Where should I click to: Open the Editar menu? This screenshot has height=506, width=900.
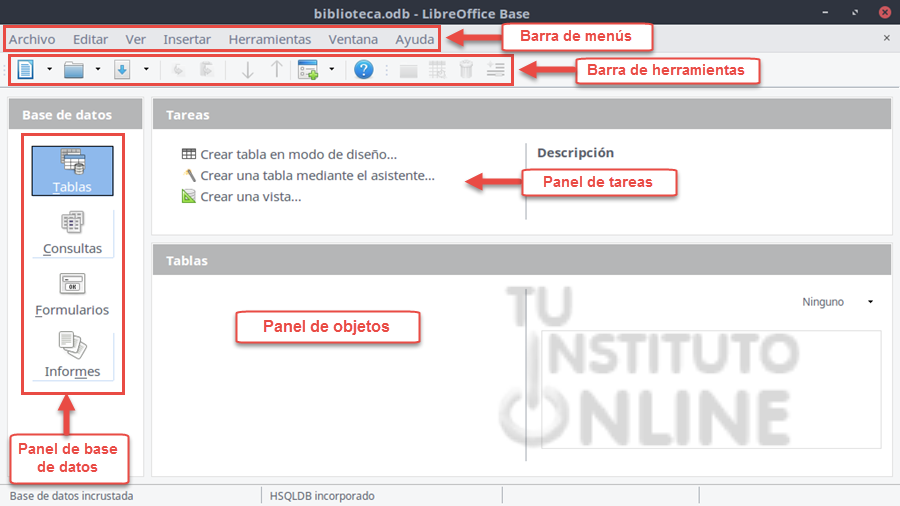click(x=90, y=40)
